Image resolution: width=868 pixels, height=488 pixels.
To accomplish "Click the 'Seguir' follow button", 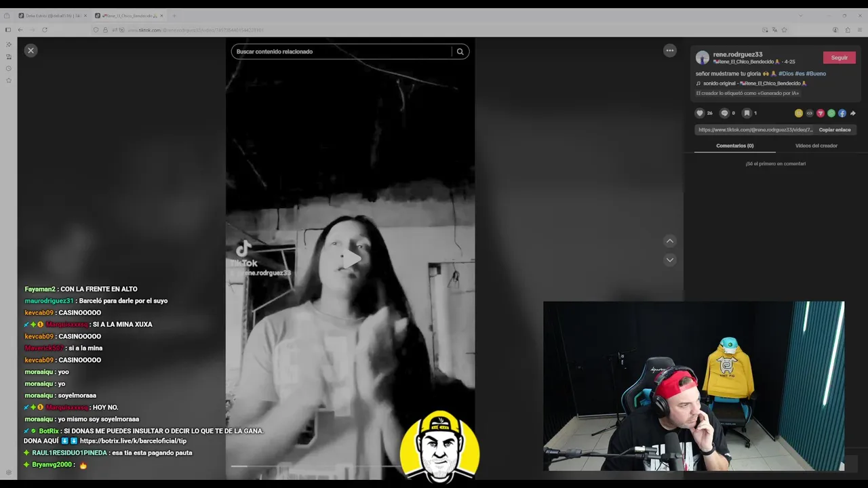I will point(840,58).
